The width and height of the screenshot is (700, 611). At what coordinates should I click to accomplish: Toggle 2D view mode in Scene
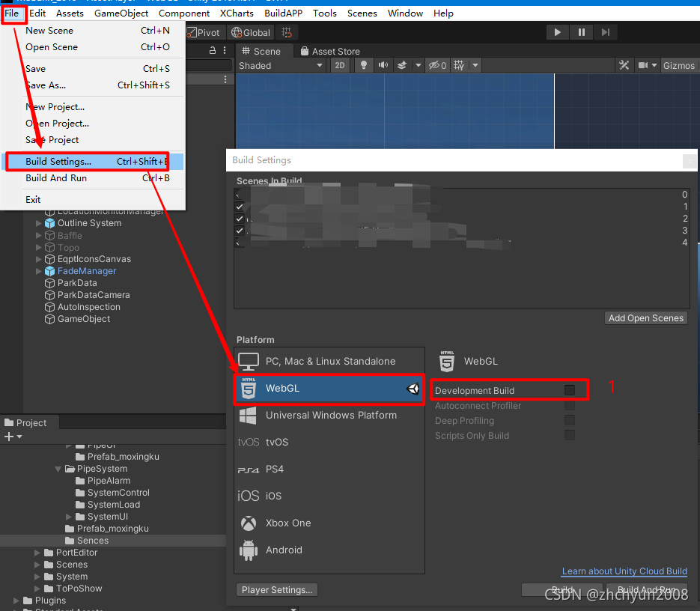click(x=340, y=66)
